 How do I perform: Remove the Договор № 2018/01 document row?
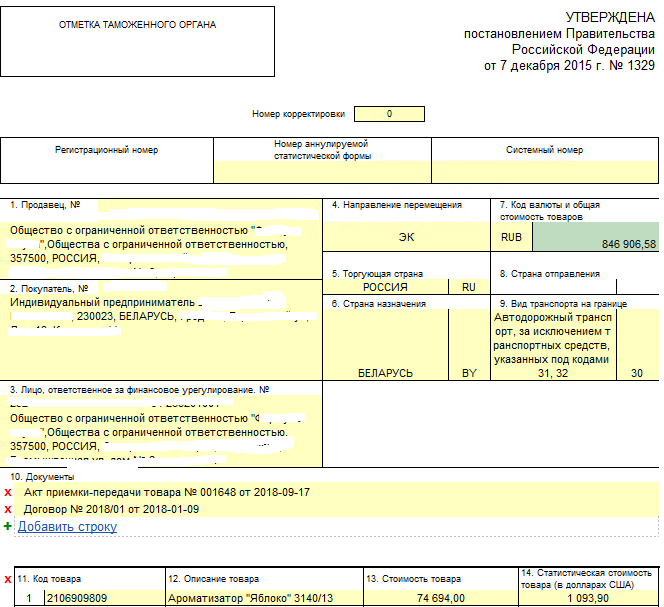coord(8,510)
